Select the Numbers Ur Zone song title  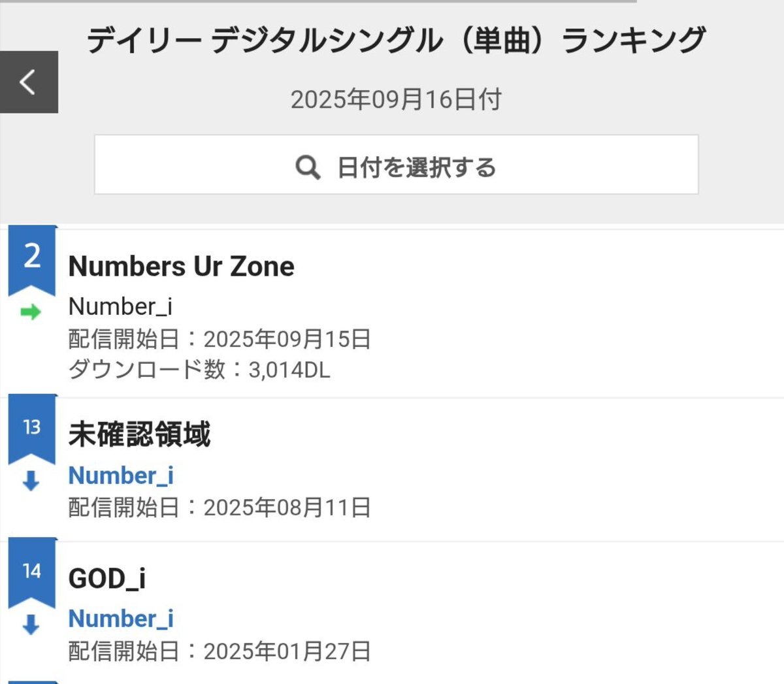coord(181,267)
